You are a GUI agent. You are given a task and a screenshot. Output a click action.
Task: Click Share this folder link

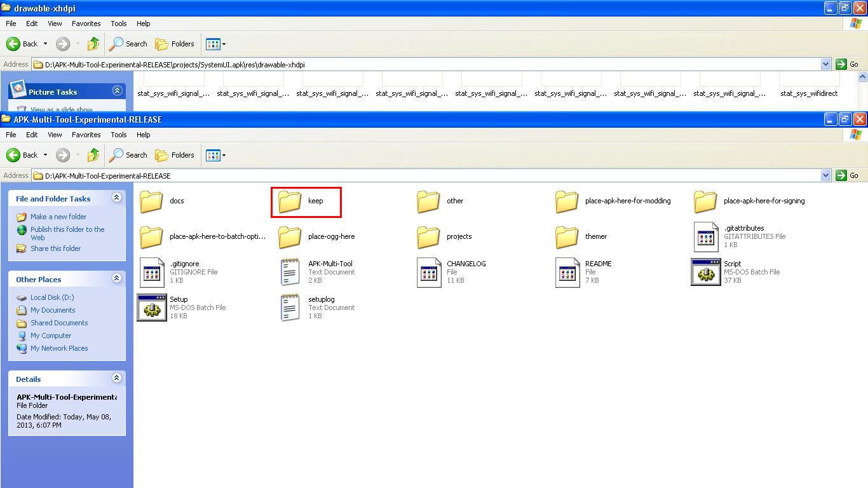pyautogui.click(x=55, y=248)
